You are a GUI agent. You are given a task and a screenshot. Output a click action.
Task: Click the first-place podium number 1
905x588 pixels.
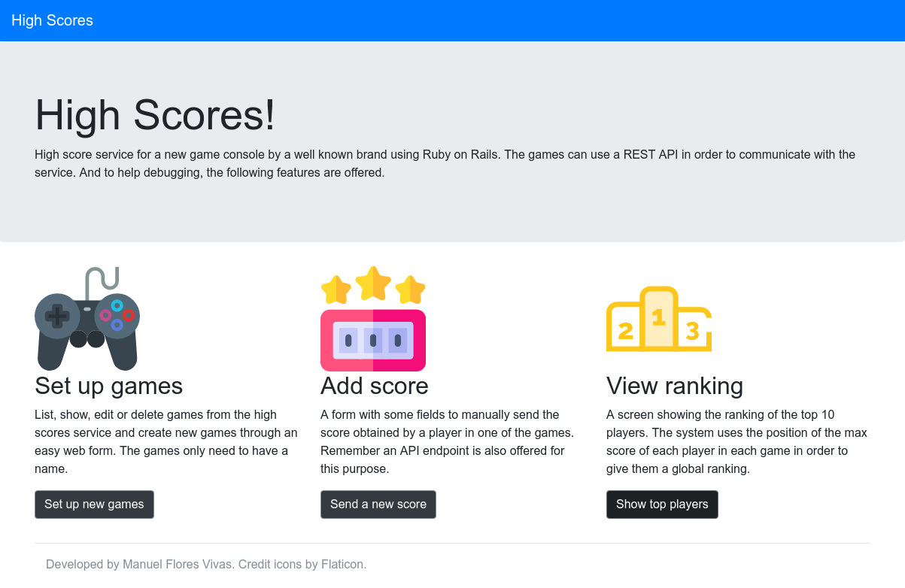[659, 317]
